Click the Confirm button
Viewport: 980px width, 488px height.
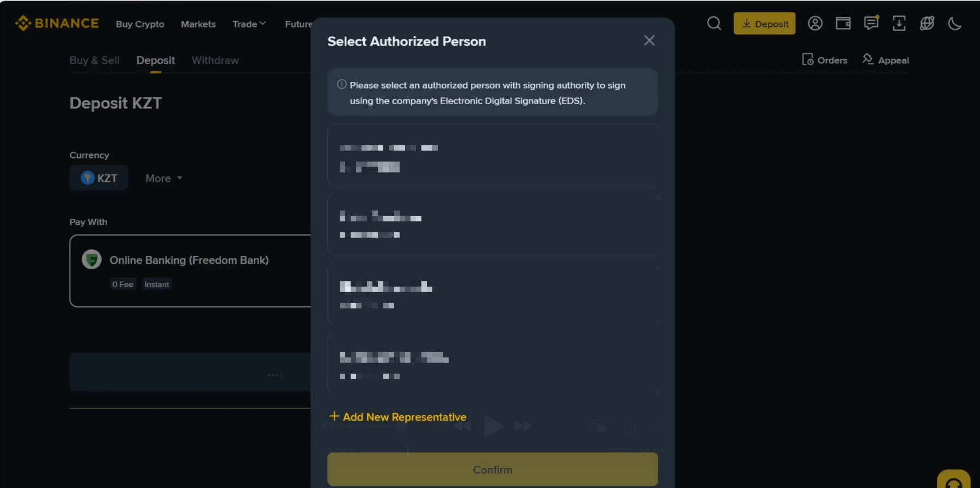(493, 470)
